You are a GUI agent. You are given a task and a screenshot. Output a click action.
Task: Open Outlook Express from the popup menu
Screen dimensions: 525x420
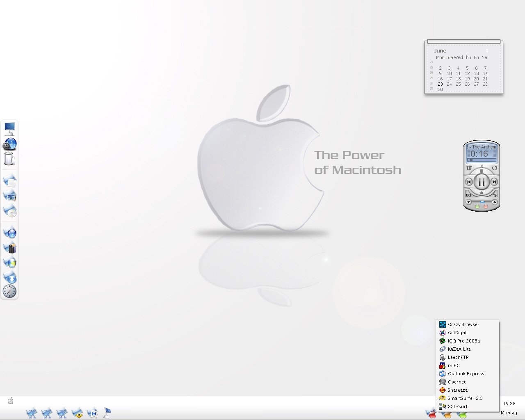(468, 374)
